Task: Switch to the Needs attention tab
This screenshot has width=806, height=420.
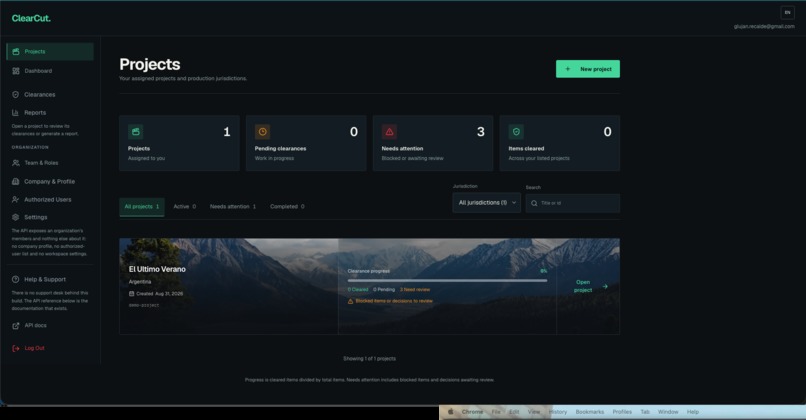Action: pyautogui.click(x=233, y=207)
